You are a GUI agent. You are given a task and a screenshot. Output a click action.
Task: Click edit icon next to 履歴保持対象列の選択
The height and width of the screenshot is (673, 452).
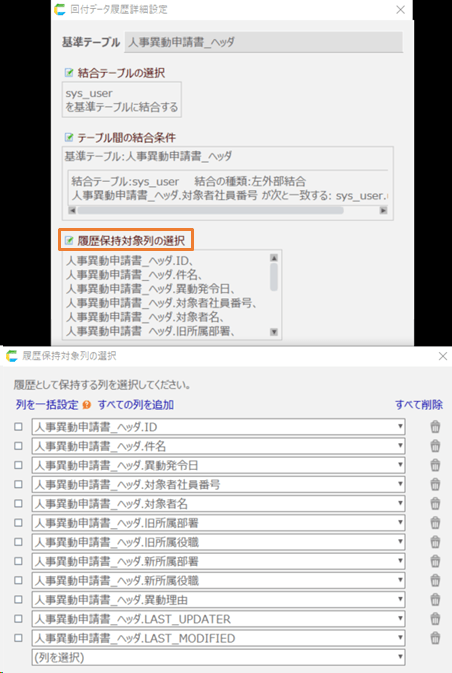(x=69, y=240)
